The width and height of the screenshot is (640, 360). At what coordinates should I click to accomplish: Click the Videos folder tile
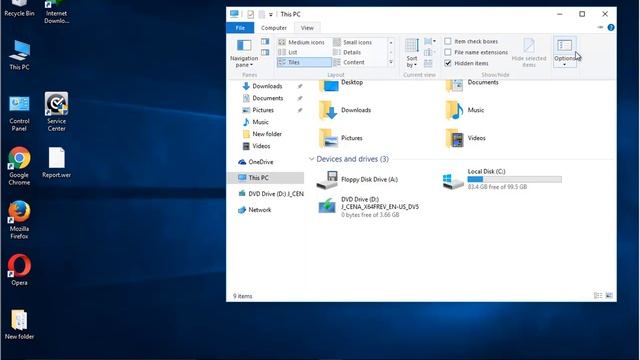[466, 138]
